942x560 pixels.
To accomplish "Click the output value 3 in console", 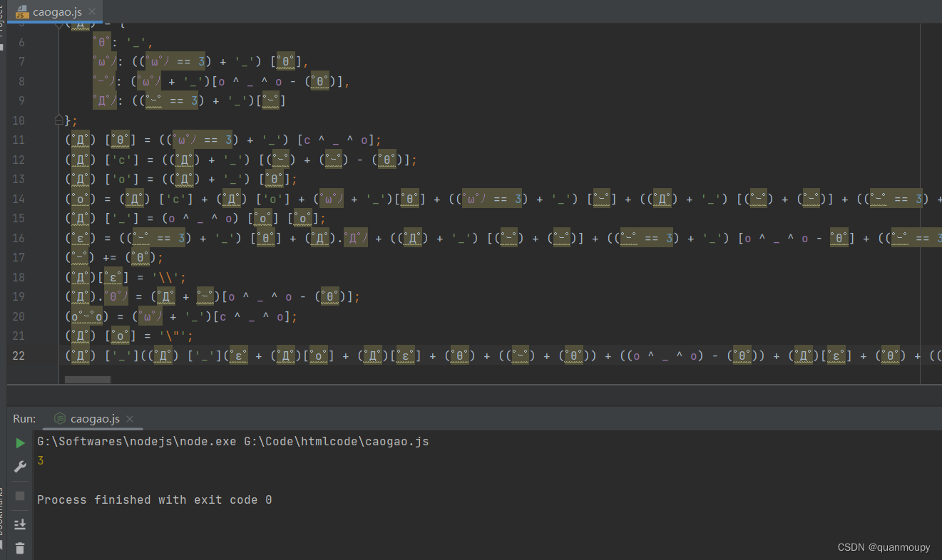I will tap(41, 461).
